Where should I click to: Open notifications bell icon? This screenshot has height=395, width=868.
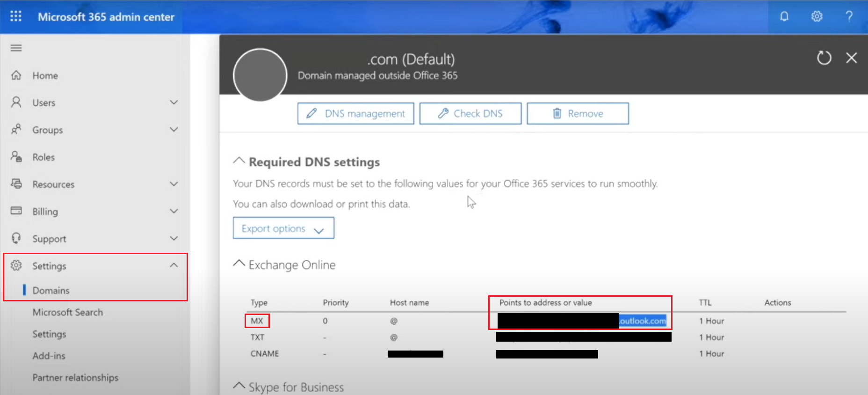tap(784, 16)
